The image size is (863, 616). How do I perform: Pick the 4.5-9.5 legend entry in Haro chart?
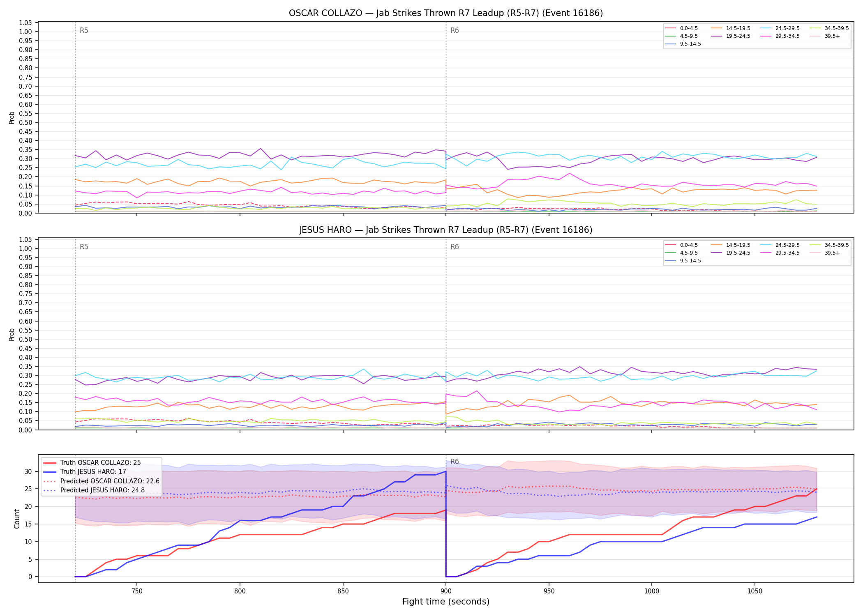681,253
